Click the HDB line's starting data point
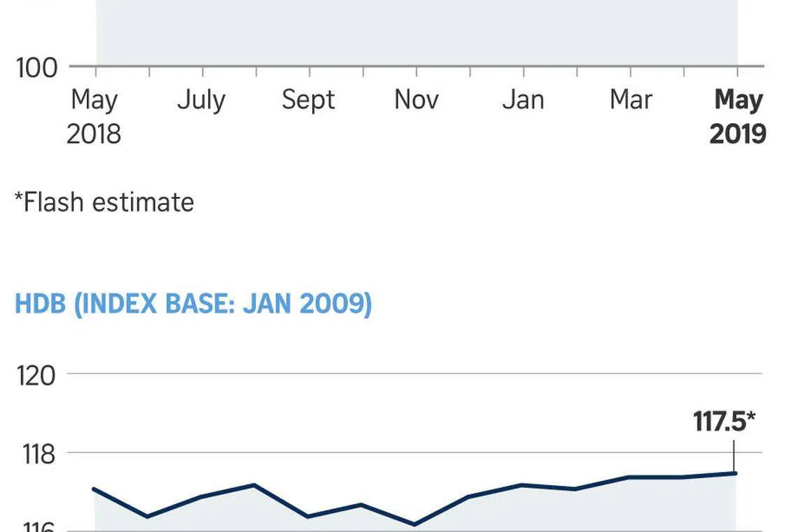Viewport: 798px width, 532px height. tap(94, 489)
